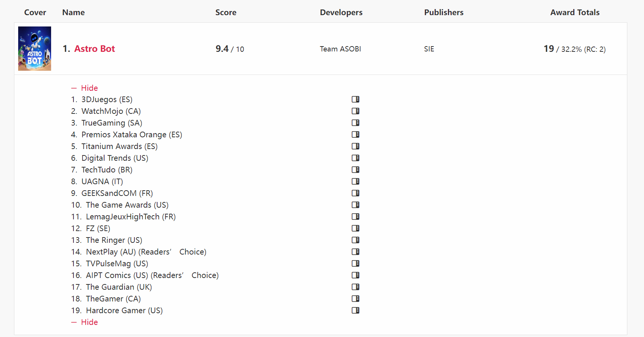
Task: Click the Developers column header
Action: 341,12
